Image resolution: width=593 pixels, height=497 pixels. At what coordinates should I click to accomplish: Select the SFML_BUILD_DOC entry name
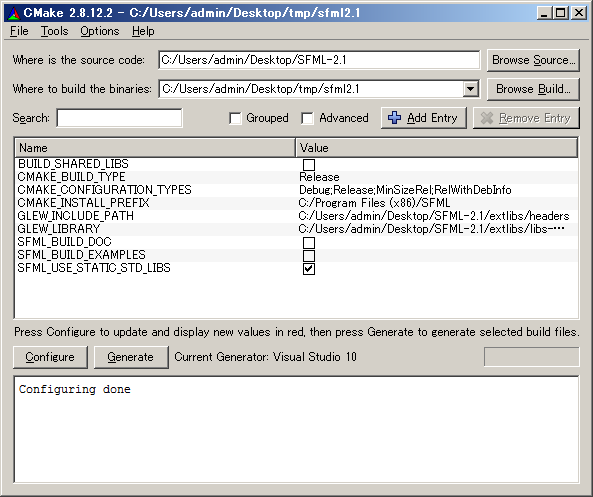(x=64, y=242)
